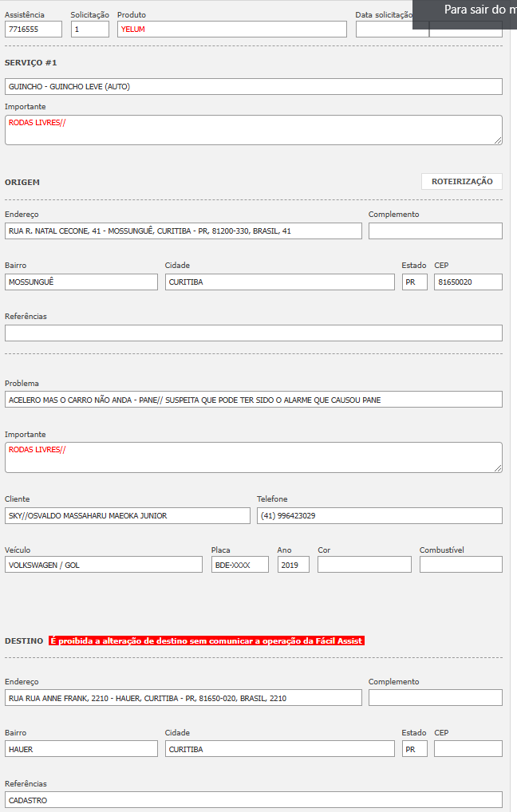
Task: Select the Solicitação field
Action: [x=89, y=30]
